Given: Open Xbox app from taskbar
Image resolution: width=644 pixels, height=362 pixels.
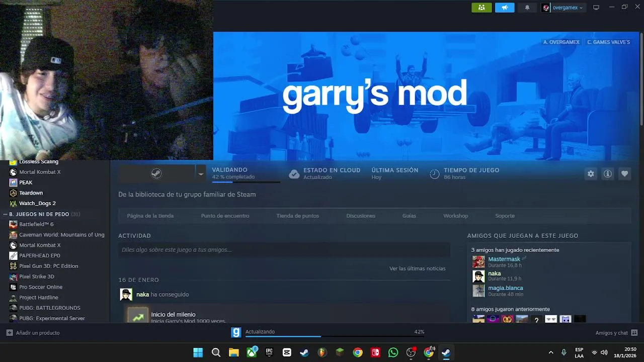Looking at the screenshot, I should click(252, 352).
